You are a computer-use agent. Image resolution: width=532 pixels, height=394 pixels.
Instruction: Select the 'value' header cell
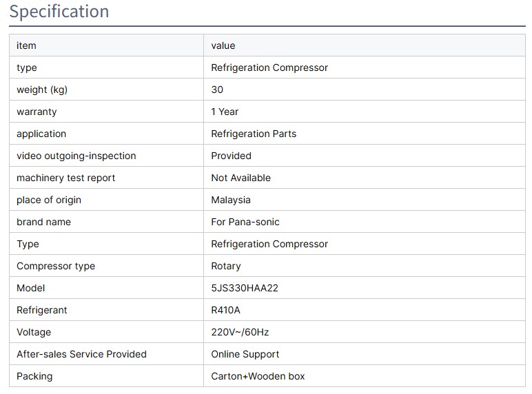223,45
